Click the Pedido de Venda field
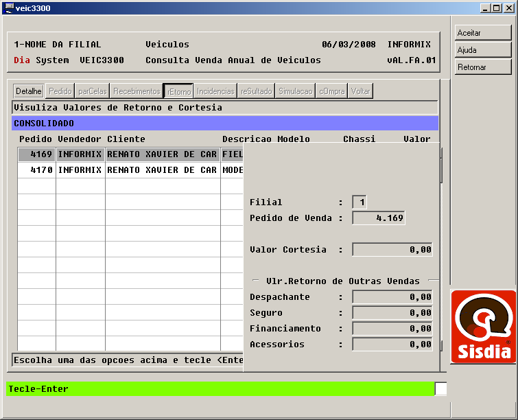Viewport: 518px width, 420px height. [379, 218]
